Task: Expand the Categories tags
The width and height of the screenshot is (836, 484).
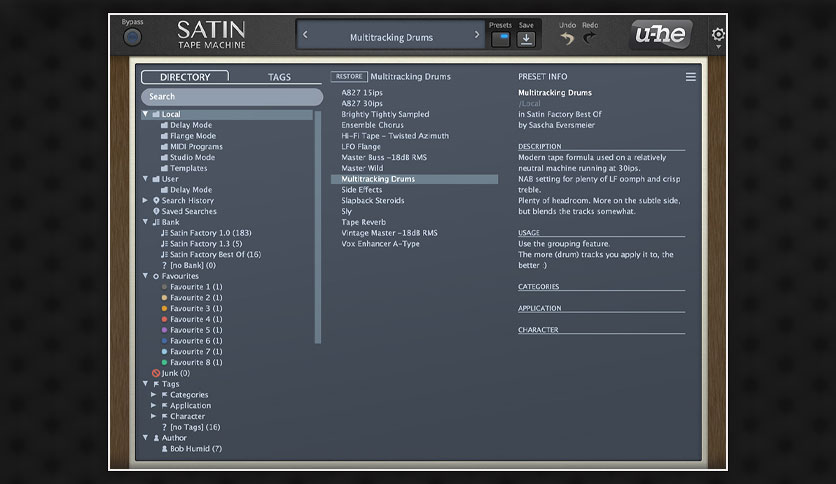Action: tap(154, 394)
